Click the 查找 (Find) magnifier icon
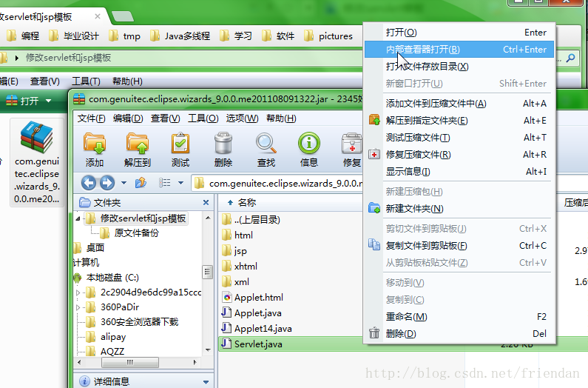Image resolution: width=588 pixels, height=388 pixels. click(266, 150)
